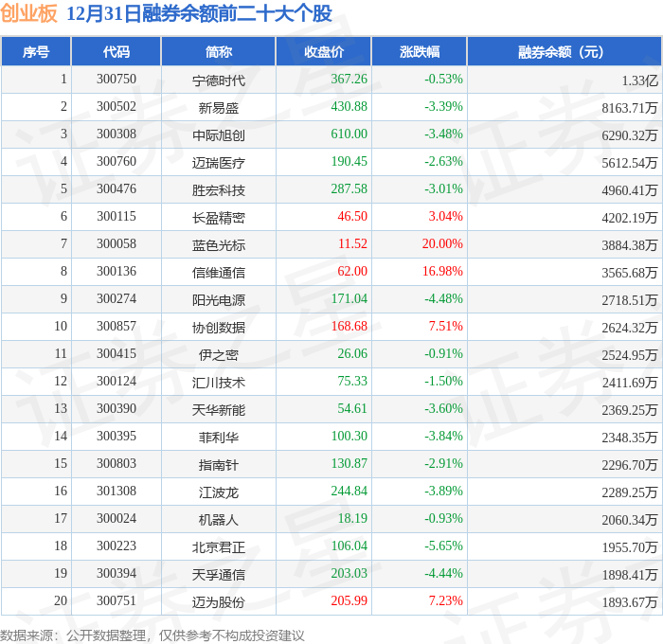Image resolution: width=663 pixels, height=644 pixels.
Task: Click the 简称 column header
Action: point(219,51)
